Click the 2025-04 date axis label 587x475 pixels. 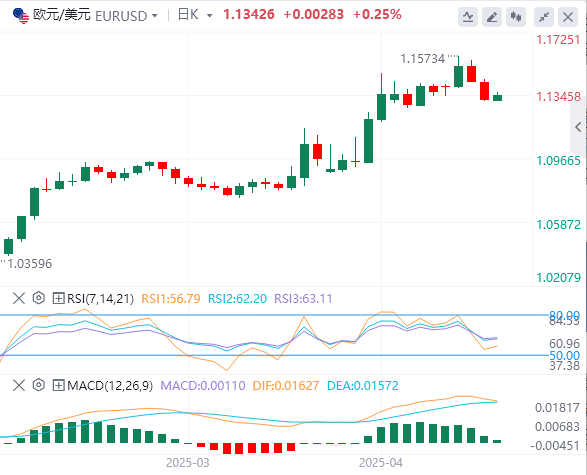click(x=381, y=463)
